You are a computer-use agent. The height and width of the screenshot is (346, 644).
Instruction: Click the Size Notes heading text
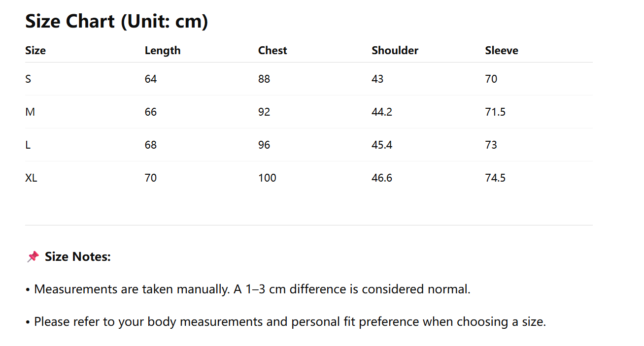pos(78,256)
